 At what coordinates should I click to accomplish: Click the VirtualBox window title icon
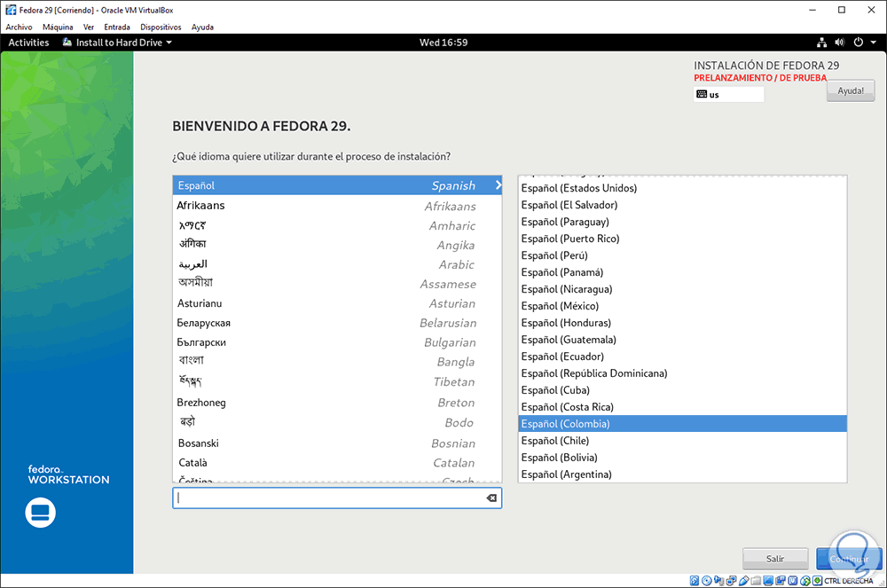[x=11, y=10]
